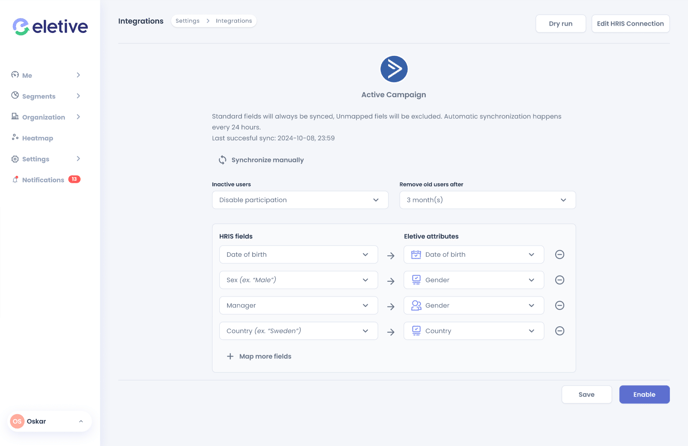Click the board icon in Country attribute

416,331
